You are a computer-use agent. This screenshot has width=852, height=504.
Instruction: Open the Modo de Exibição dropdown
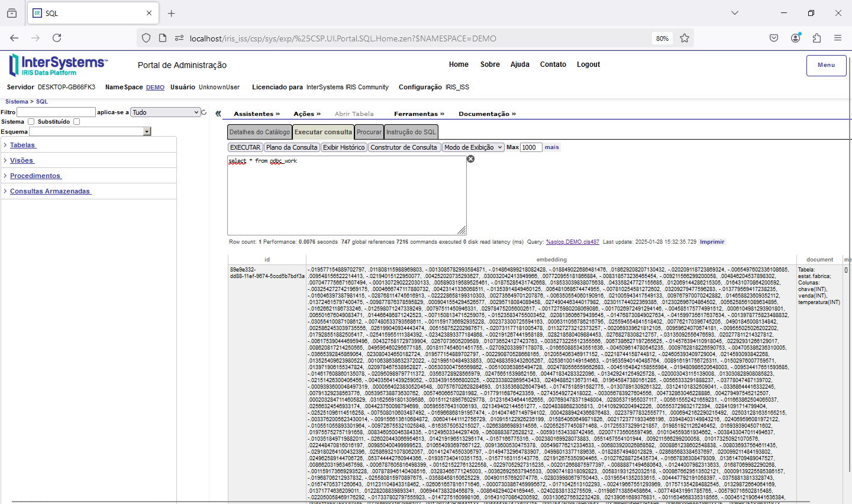[473, 147]
